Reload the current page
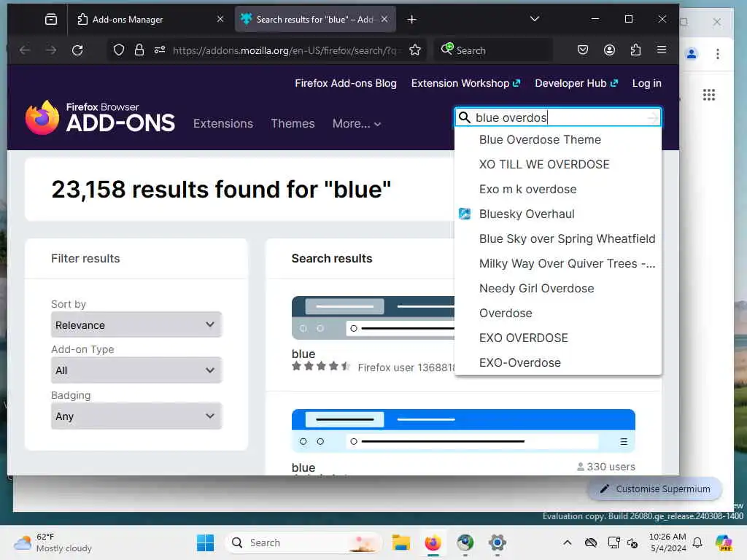Image resolution: width=747 pixels, height=560 pixels. (x=77, y=50)
